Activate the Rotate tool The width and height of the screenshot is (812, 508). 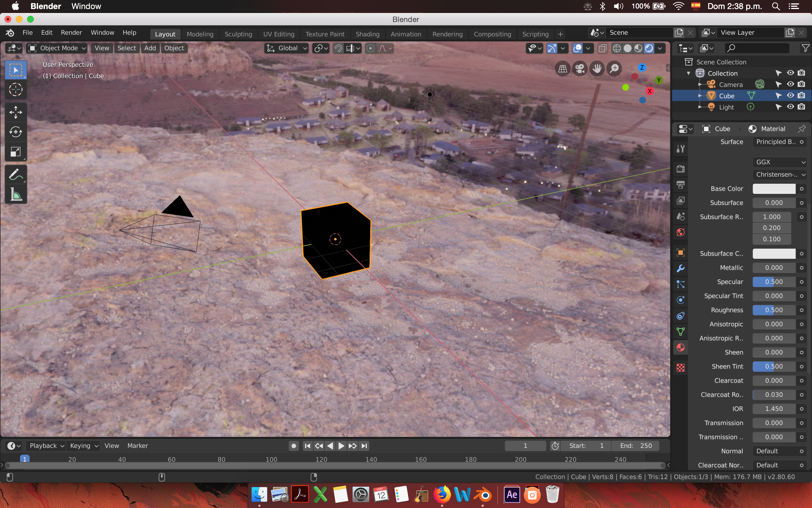16,132
